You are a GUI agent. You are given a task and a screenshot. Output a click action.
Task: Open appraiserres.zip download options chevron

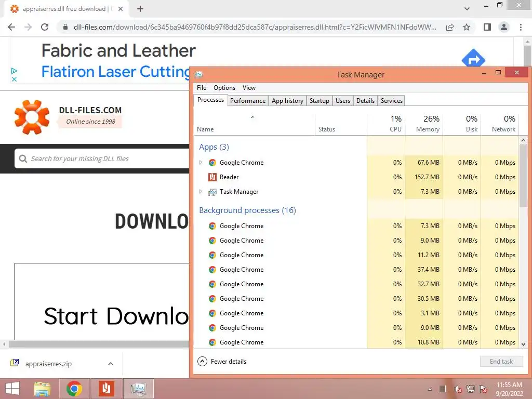111,364
